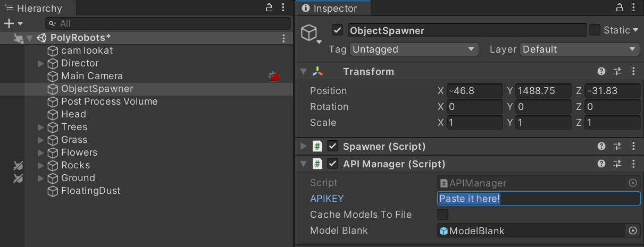Expand the Spawner script component
The width and height of the screenshot is (644, 247).
tap(304, 146)
